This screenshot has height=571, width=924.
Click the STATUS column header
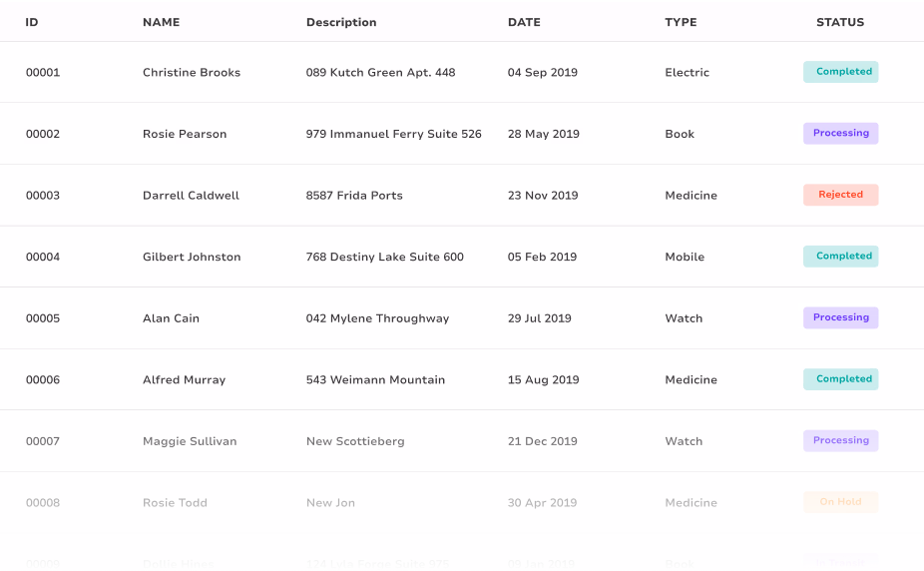[840, 22]
